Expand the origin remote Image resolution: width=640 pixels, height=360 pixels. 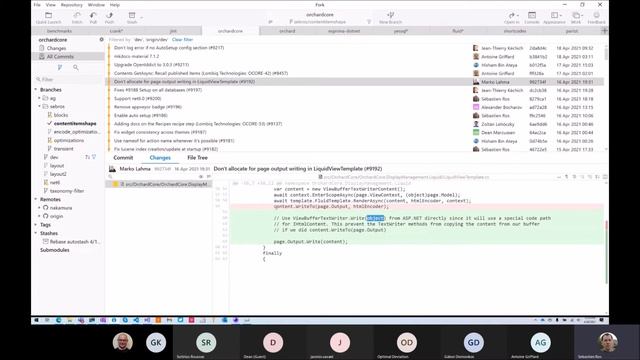pyautogui.click(x=39, y=216)
